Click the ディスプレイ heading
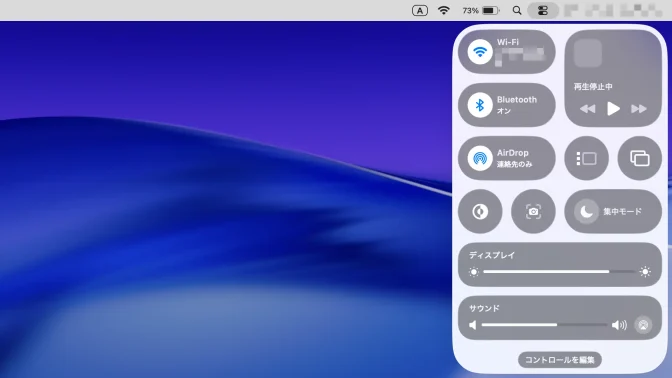This screenshot has height=378, width=672. coord(492,255)
